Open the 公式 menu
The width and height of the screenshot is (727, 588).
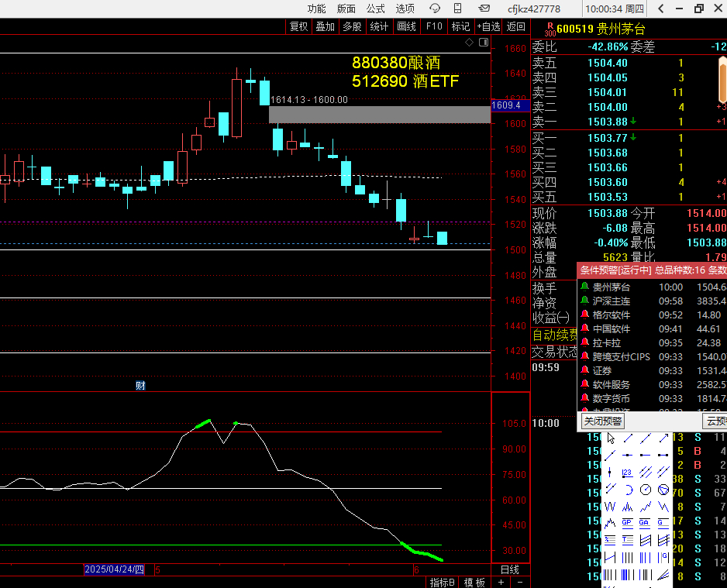point(376,9)
